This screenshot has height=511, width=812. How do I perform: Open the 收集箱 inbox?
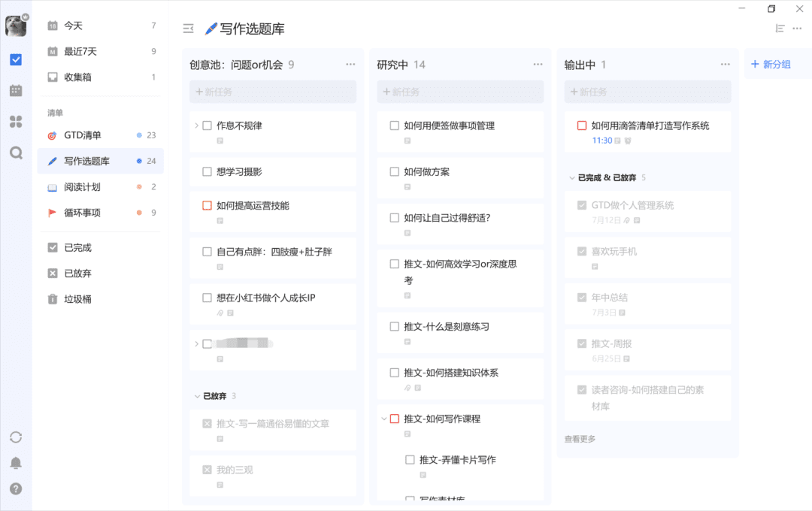coord(101,77)
